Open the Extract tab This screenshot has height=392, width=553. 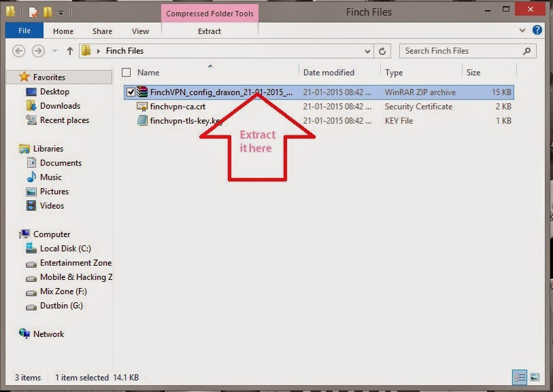click(x=210, y=31)
